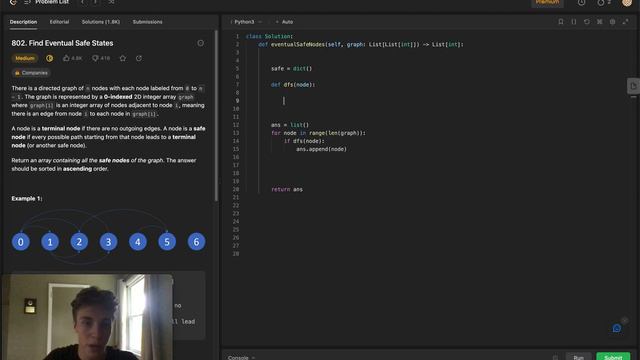Click graph node 6 in Example 1
Image resolution: width=640 pixels, height=360 pixels.
(196, 242)
